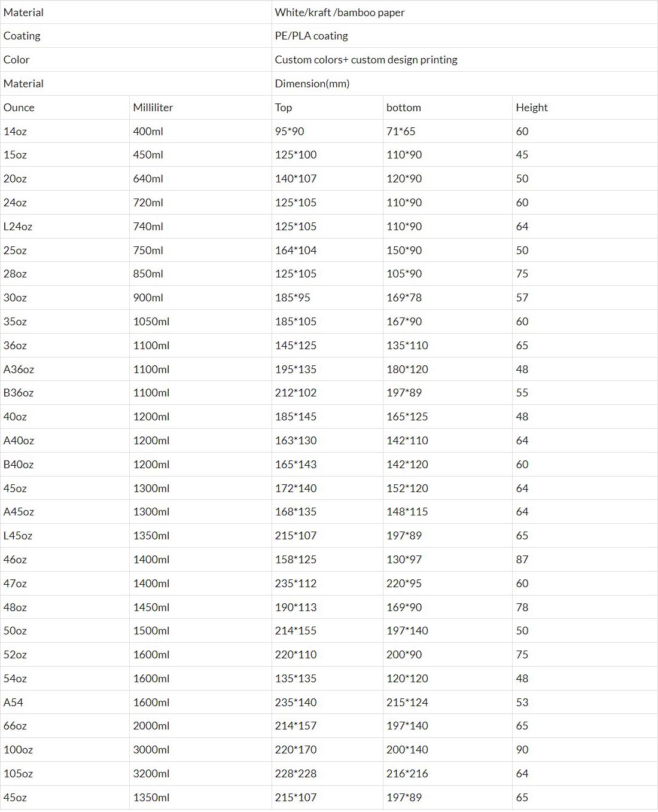Click the Custom colors+ custom design printing cell

[x=366, y=60]
